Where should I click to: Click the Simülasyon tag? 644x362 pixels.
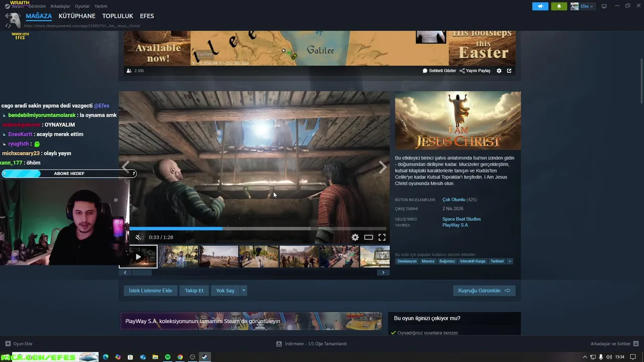coord(407,261)
